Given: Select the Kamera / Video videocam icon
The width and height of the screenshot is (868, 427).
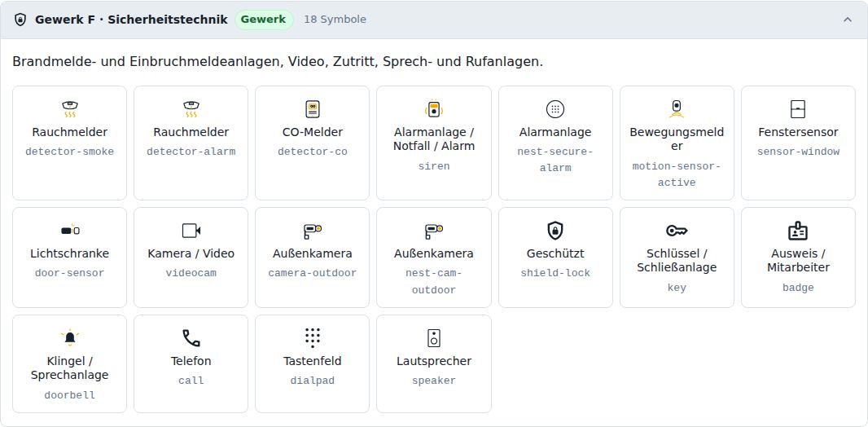Looking at the screenshot, I should tap(191, 231).
